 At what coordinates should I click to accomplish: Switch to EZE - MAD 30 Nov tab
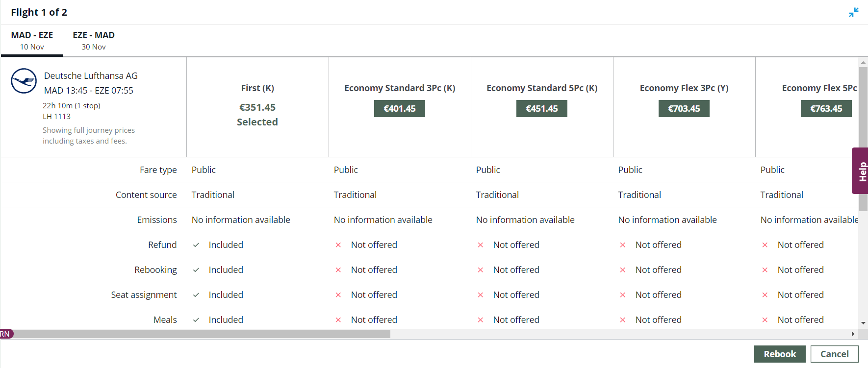(x=94, y=41)
